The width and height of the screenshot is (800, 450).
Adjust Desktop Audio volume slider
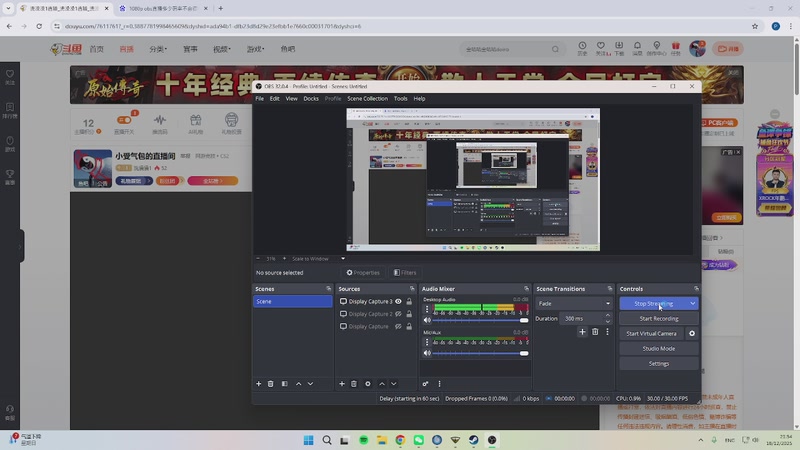click(x=480, y=320)
